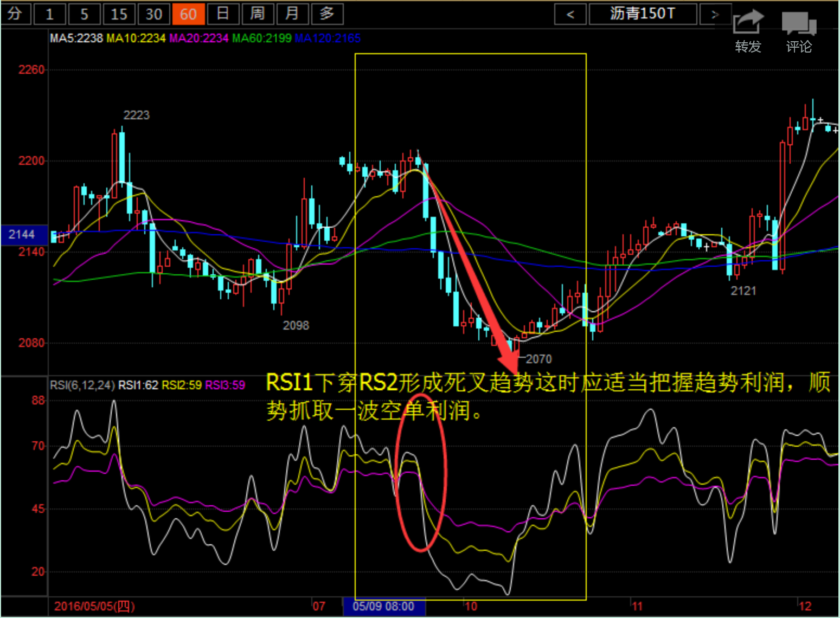Screen dimensions: 840x618
Task: Switch to the monthly 月 chart
Action: pos(293,14)
